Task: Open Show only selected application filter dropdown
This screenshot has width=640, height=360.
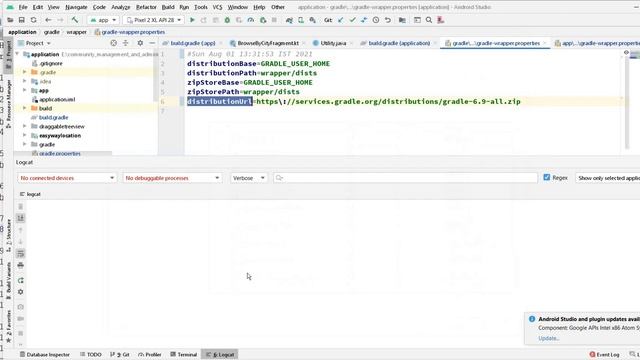Action: 607,178
